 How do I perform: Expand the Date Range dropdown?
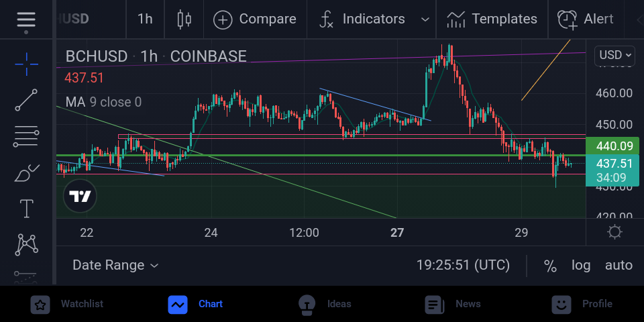(x=115, y=266)
